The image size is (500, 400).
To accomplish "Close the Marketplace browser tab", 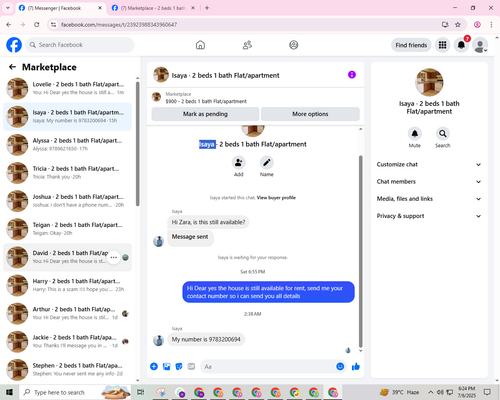I will [x=193, y=8].
